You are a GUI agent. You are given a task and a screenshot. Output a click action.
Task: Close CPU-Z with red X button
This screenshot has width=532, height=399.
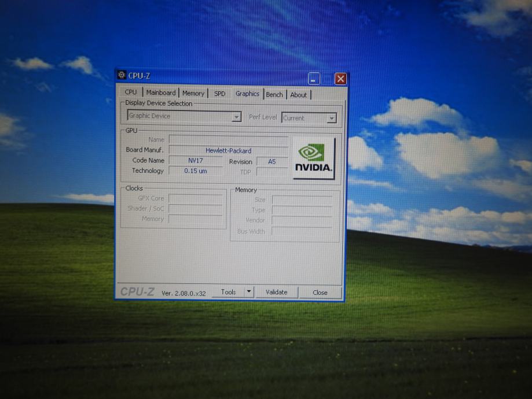(x=340, y=79)
